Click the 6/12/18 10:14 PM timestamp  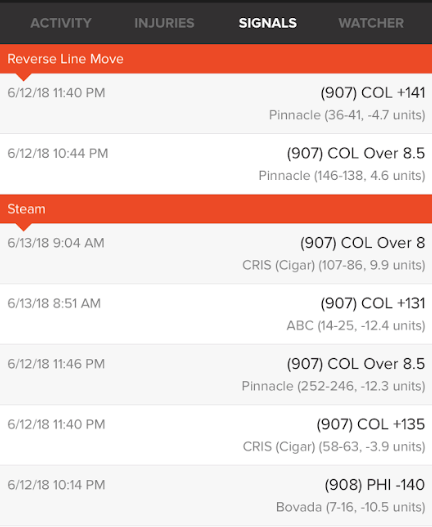click(x=56, y=485)
